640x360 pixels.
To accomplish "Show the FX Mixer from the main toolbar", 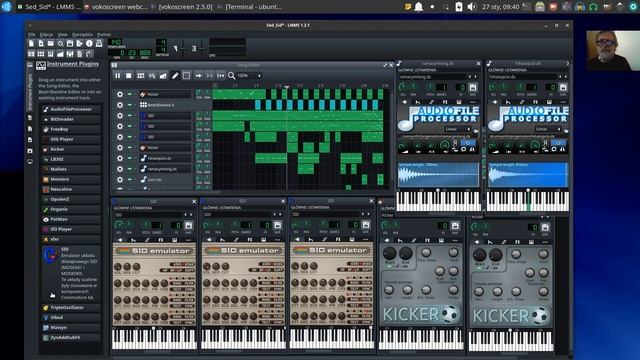I will [70, 54].
